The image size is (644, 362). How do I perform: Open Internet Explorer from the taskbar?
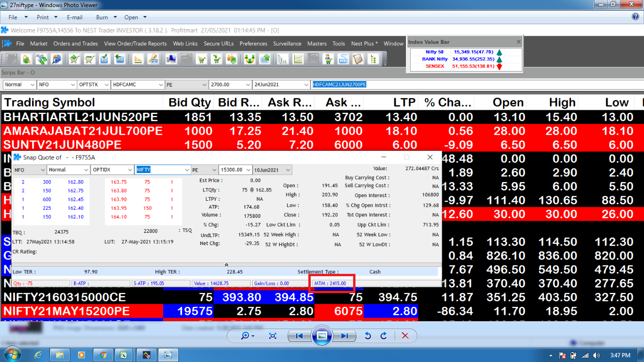tap(38, 355)
